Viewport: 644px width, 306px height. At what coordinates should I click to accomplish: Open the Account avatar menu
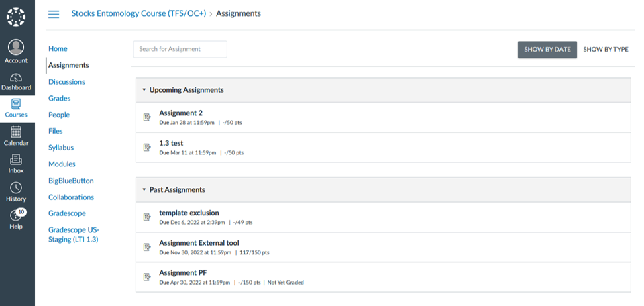(16, 52)
